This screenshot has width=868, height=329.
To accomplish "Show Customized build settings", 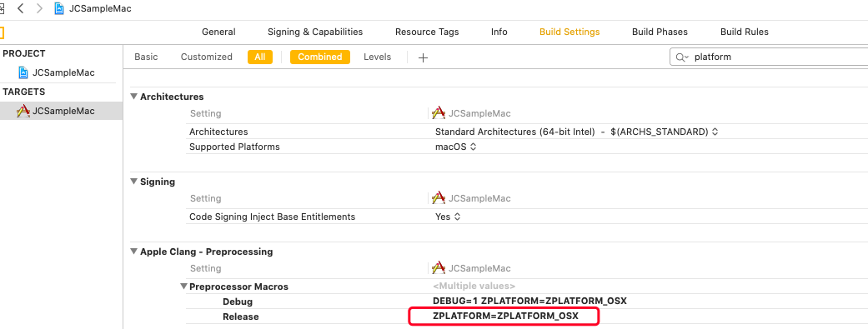I will coord(207,57).
